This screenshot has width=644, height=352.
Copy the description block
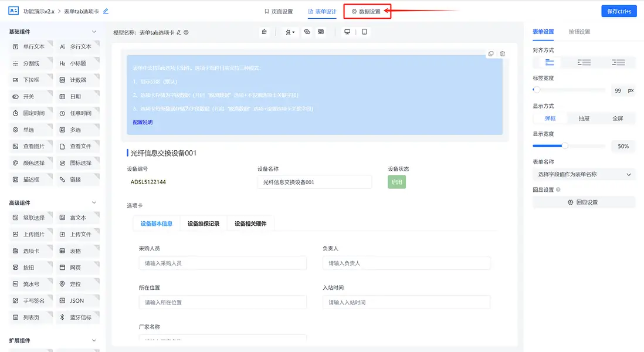coord(491,54)
